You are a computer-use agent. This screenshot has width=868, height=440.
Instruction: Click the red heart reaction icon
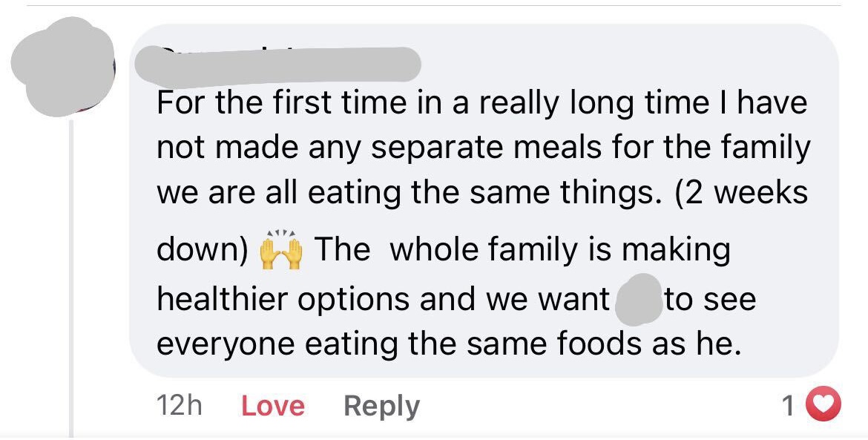coord(823,404)
